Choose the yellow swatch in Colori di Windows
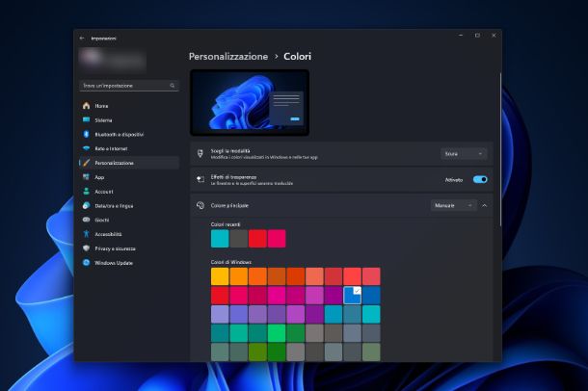The width and height of the screenshot is (588, 391). (x=220, y=276)
